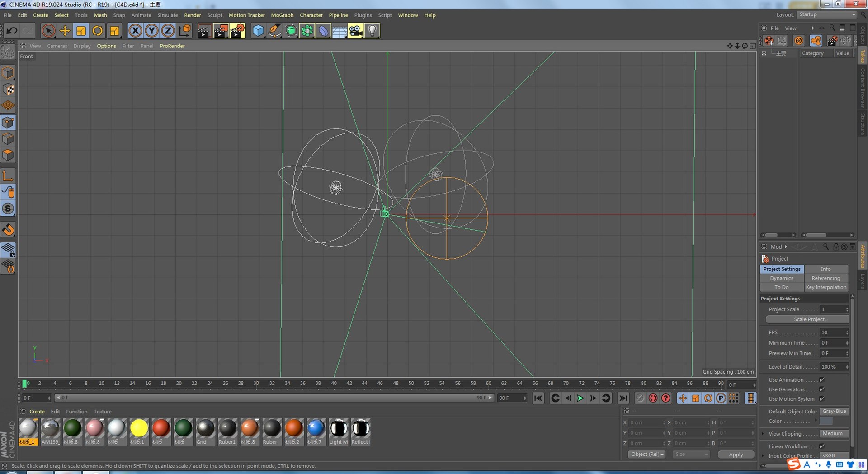Open the View Clipping Medium dropdown
The image size is (868, 474).
(834, 434)
